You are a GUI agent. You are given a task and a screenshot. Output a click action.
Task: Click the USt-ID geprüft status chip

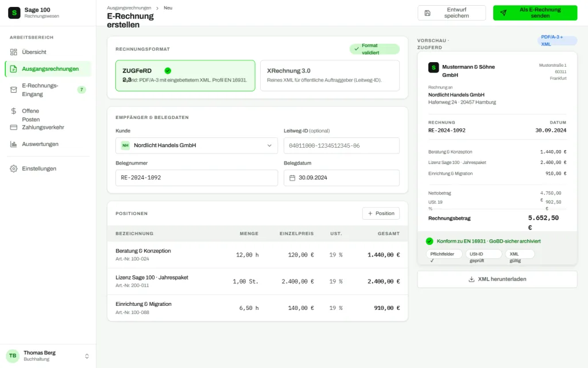[483, 254]
